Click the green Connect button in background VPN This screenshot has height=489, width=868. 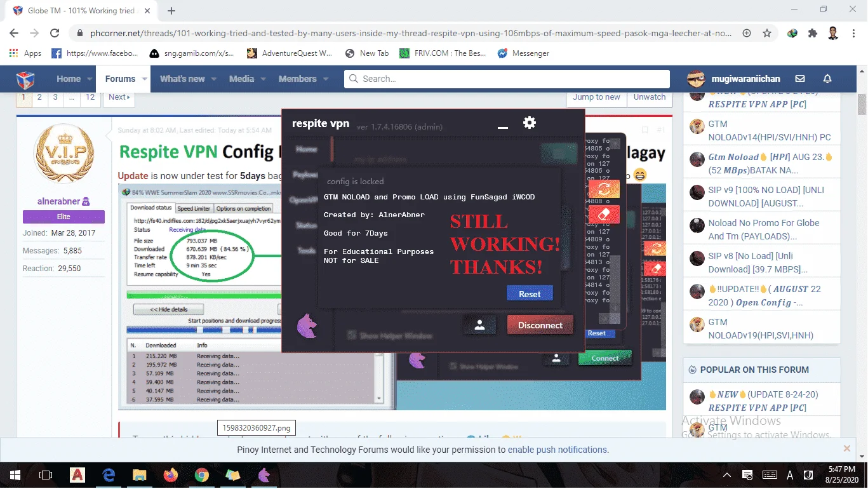tap(605, 358)
